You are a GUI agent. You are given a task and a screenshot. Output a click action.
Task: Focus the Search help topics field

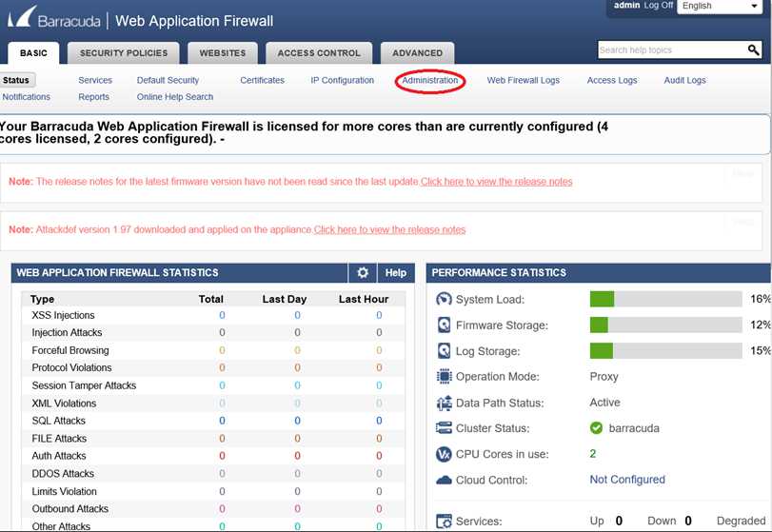pyautogui.click(x=672, y=49)
